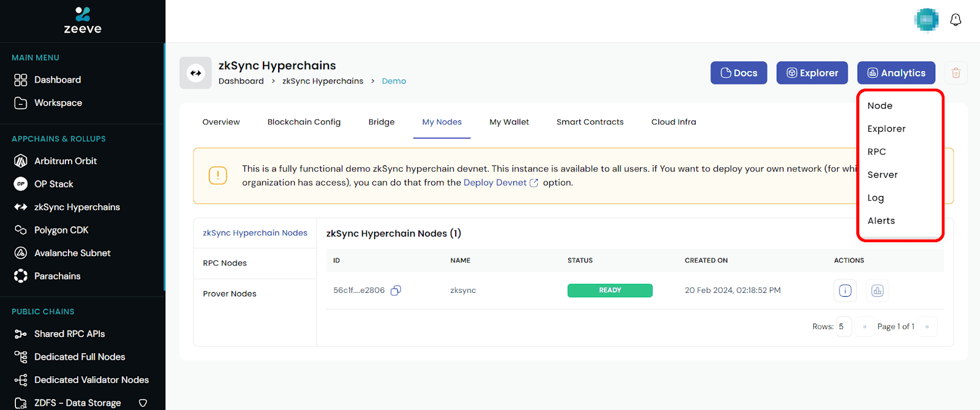Copy the node ID 56c1f....e2806
980x410 pixels.
tap(396, 290)
